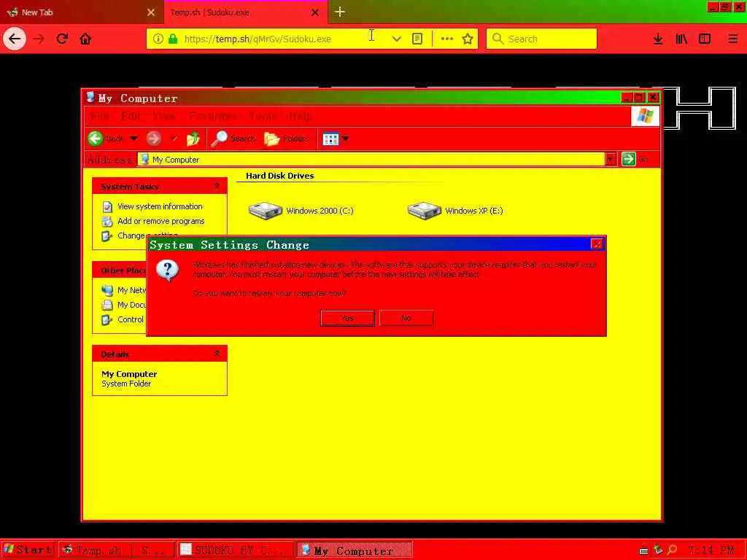747x560 pixels.
Task: Click the browser Forward button
Action: pyautogui.click(x=39, y=39)
